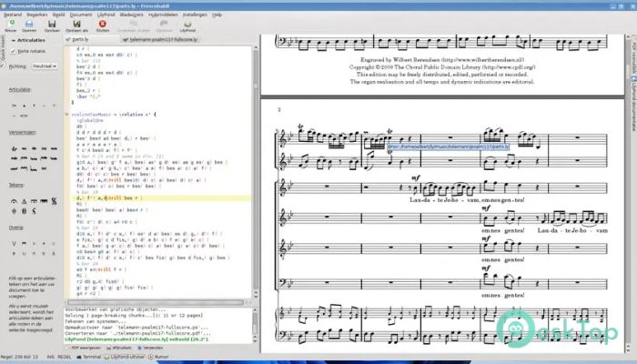Viewport: 637px width, 364px height.
Task: Insert the square fermata under Tekens
Action: tap(35, 201)
